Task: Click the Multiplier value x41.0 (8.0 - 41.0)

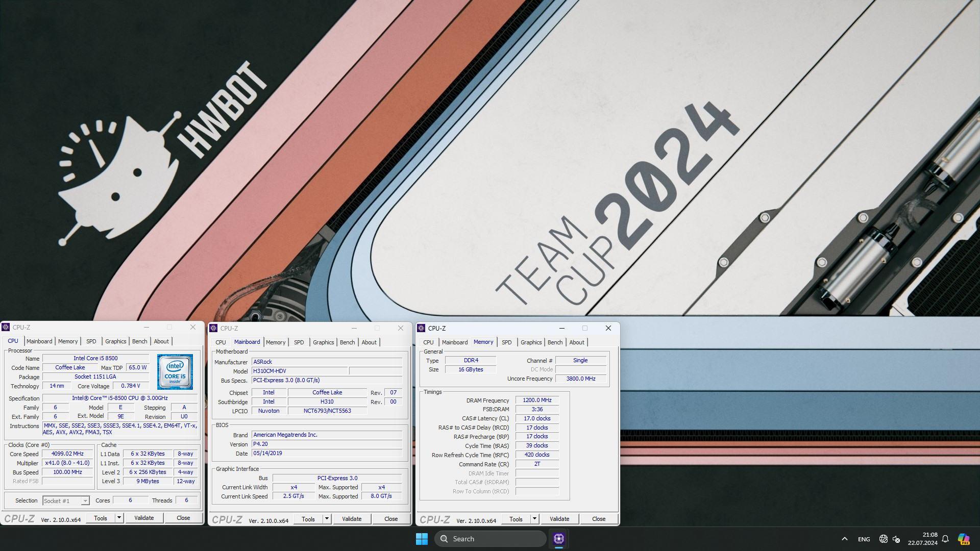Action: pos(67,463)
